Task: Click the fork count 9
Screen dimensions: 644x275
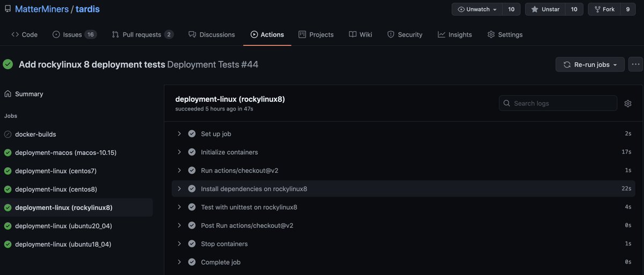Action: click(x=628, y=9)
